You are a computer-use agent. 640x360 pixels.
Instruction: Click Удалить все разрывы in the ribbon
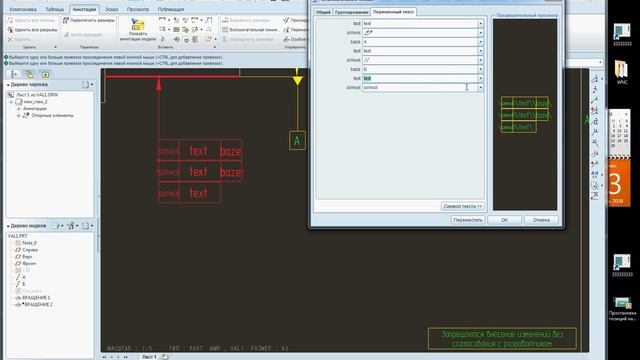coord(32,30)
